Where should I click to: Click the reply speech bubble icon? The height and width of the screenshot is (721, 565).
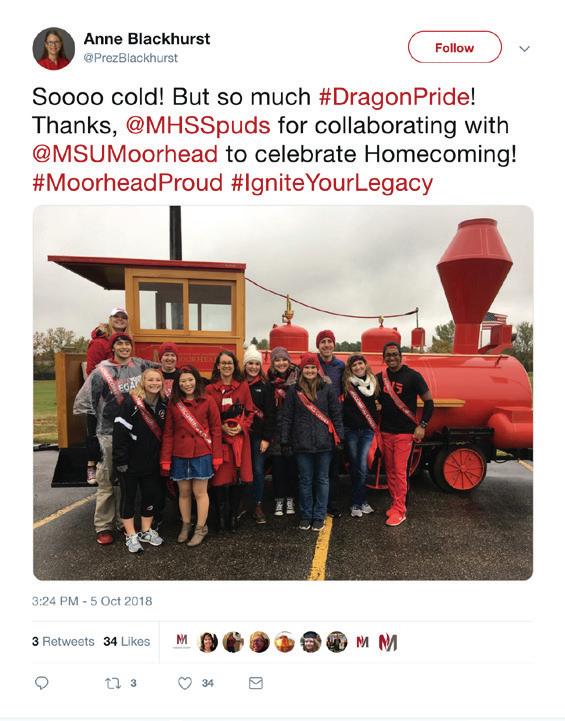pyautogui.click(x=42, y=683)
